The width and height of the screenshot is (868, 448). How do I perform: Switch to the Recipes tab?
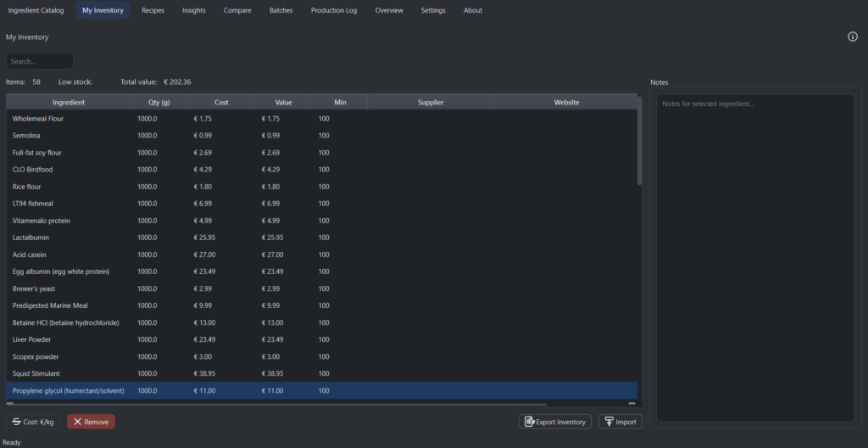153,10
